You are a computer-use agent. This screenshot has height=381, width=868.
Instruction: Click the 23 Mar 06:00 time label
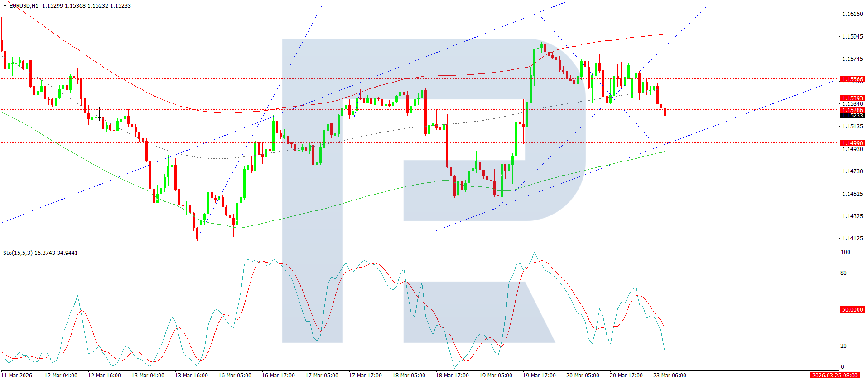click(x=670, y=376)
